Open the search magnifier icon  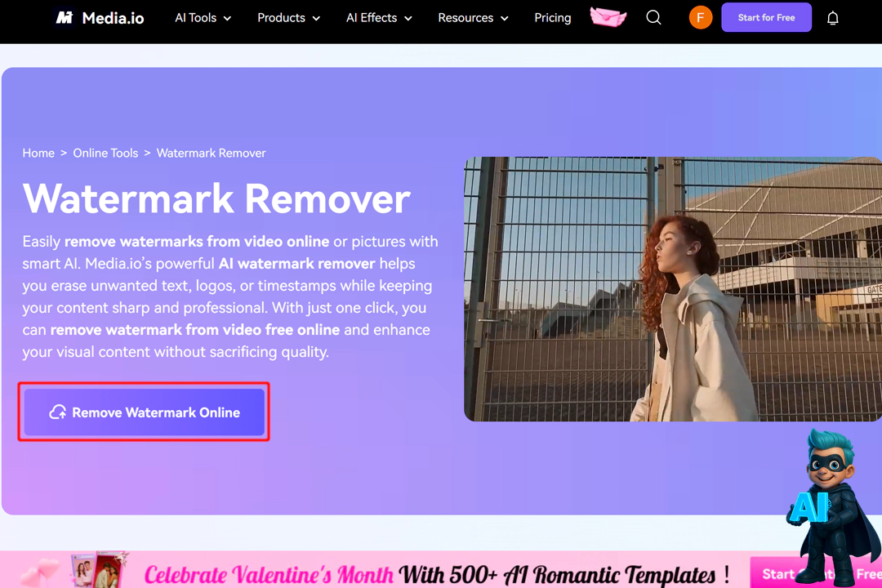click(x=653, y=17)
